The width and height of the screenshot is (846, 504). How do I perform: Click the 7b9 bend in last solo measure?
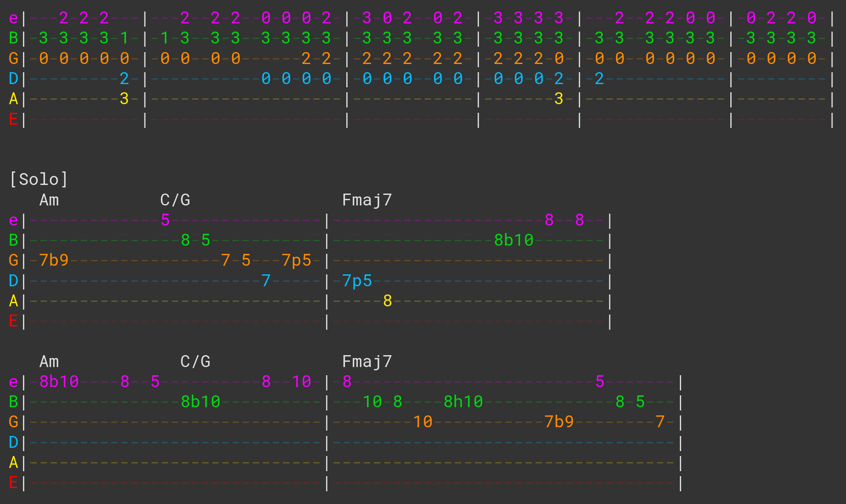coord(559,422)
